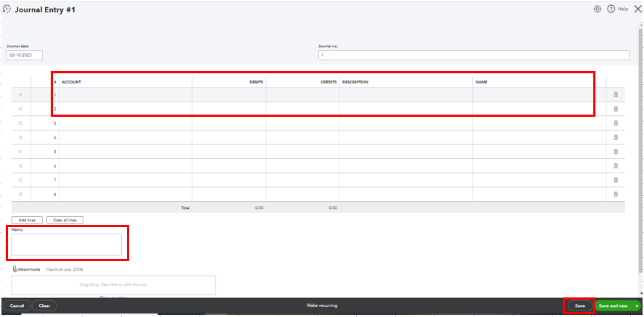The height and width of the screenshot is (317, 644).
Task: Click the Attachments paperclip icon
Action: click(x=15, y=269)
